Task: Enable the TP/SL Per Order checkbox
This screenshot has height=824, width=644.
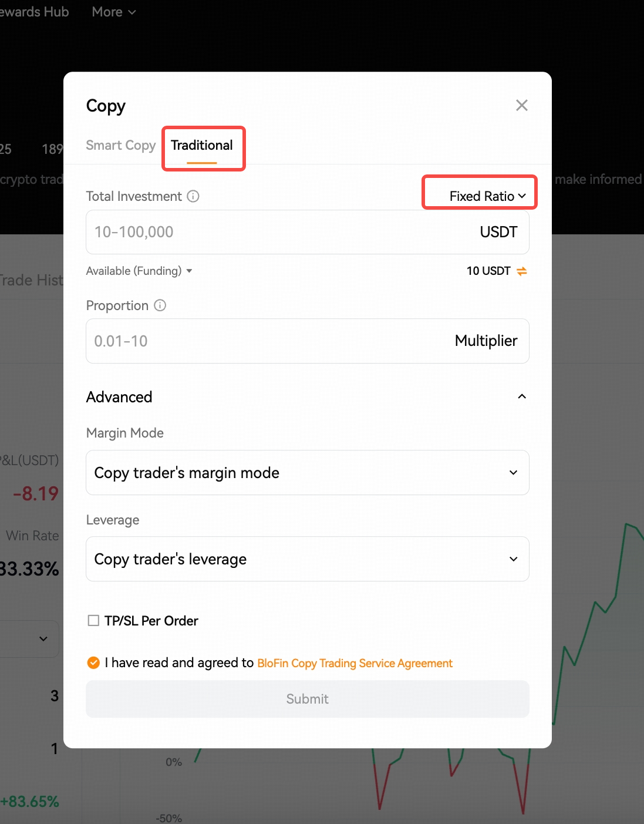Action: 93,621
